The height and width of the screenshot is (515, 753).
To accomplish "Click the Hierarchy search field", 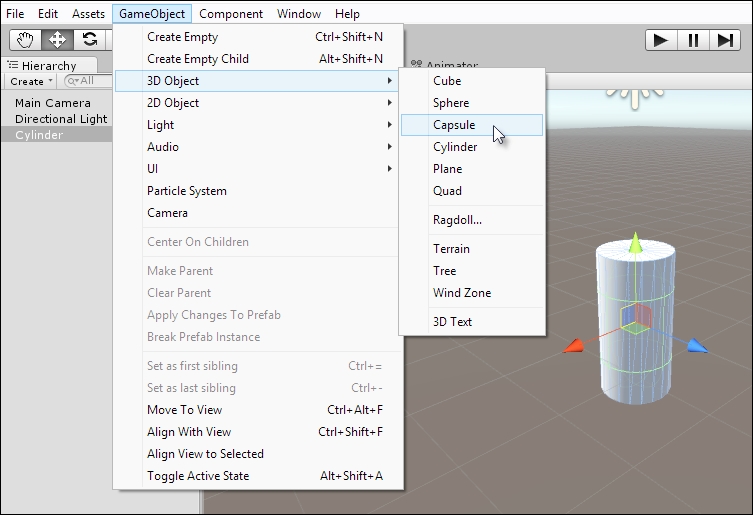I will pos(88,81).
